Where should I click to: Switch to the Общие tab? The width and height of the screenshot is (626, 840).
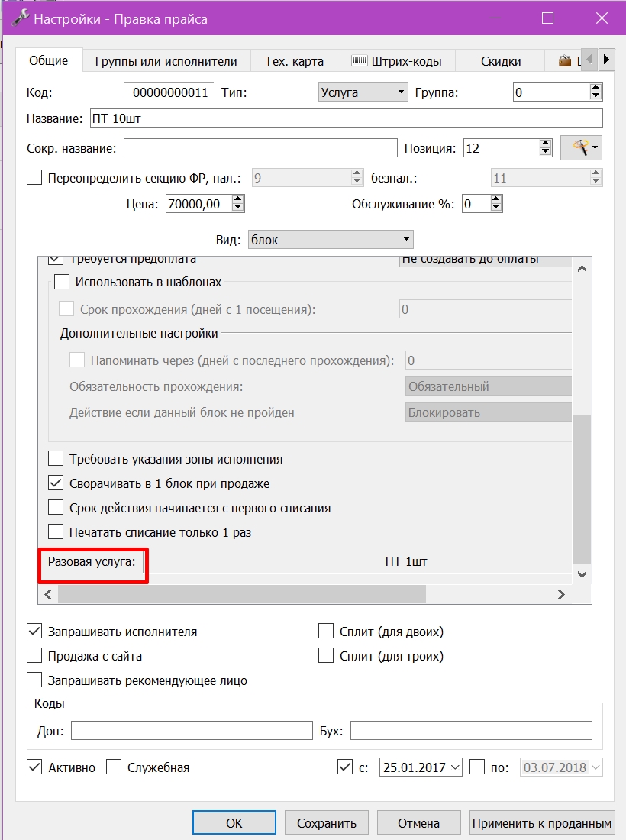point(49,60)
